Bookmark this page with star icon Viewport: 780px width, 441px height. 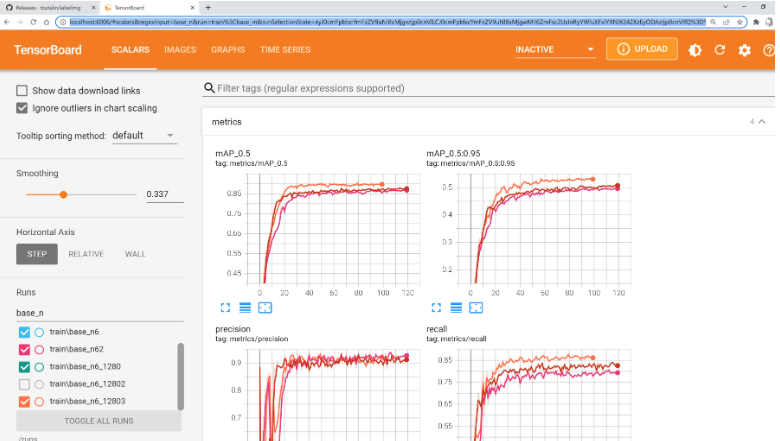coord(740,22)
